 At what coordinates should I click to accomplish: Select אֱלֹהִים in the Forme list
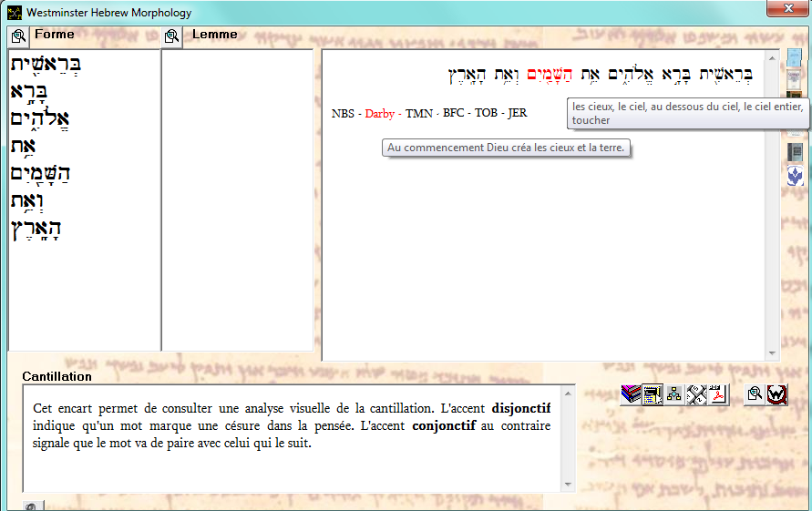[40, 118]
